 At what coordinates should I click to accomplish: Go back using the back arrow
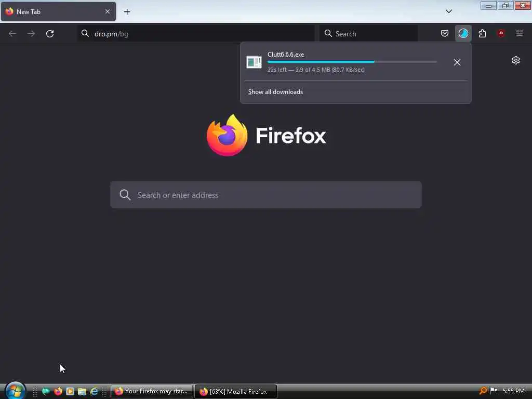(x=12, y=34)
